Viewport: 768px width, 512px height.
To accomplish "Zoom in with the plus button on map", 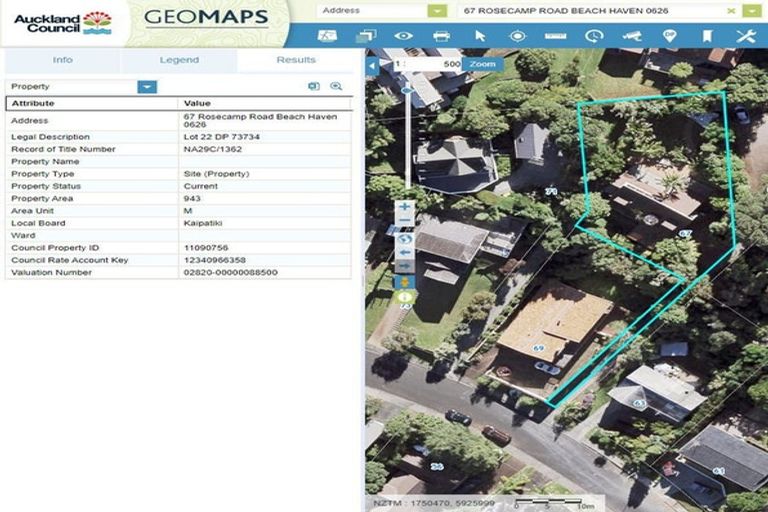I will (405, 207).
